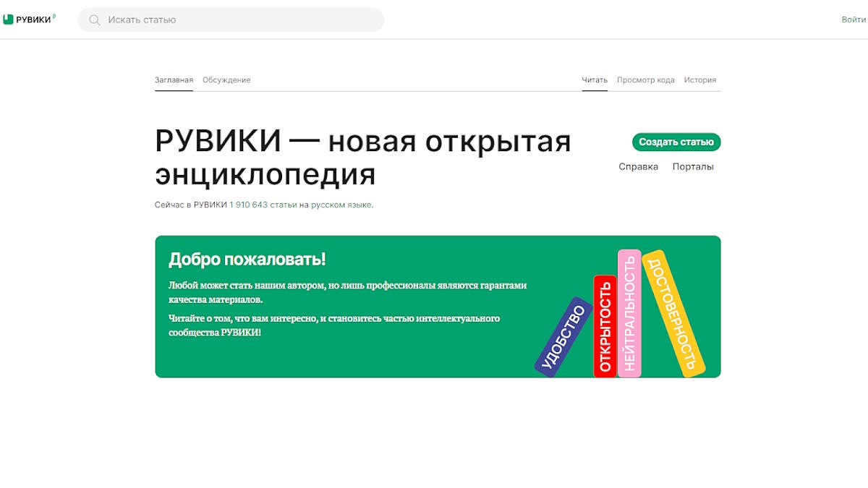This screenshot has height=488, width=868.
Task: Click the Создать статью button
Action: pyautogui.click(x=676, y=142)
